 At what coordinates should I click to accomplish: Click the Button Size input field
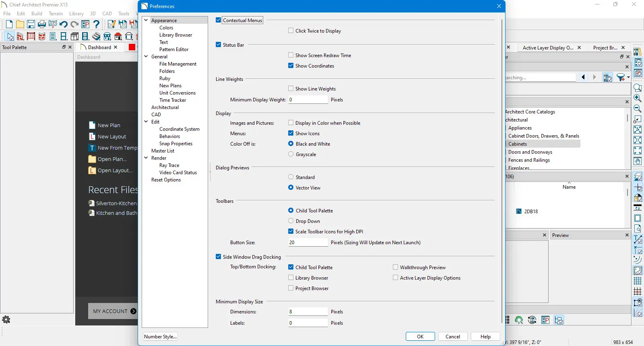308,243
